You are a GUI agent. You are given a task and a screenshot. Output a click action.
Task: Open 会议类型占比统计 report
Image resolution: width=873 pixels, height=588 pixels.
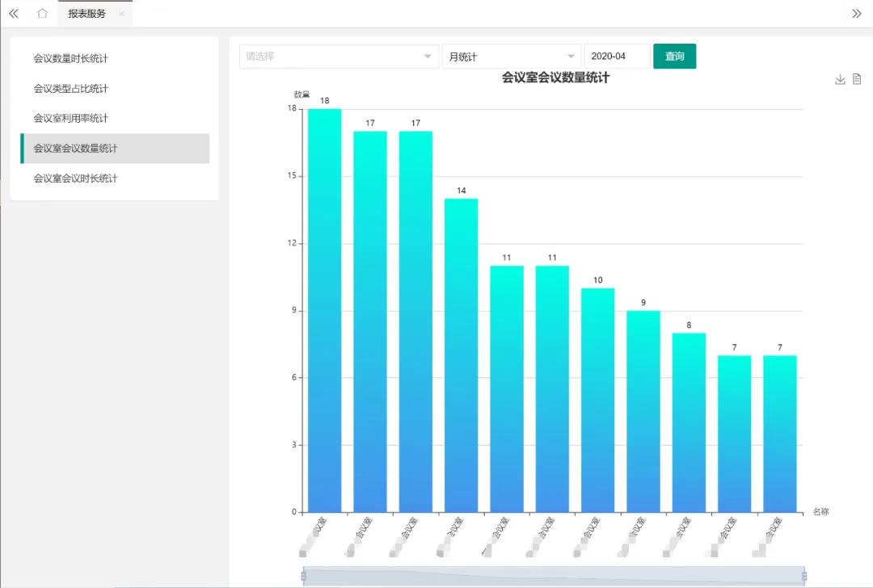[71, 89]
